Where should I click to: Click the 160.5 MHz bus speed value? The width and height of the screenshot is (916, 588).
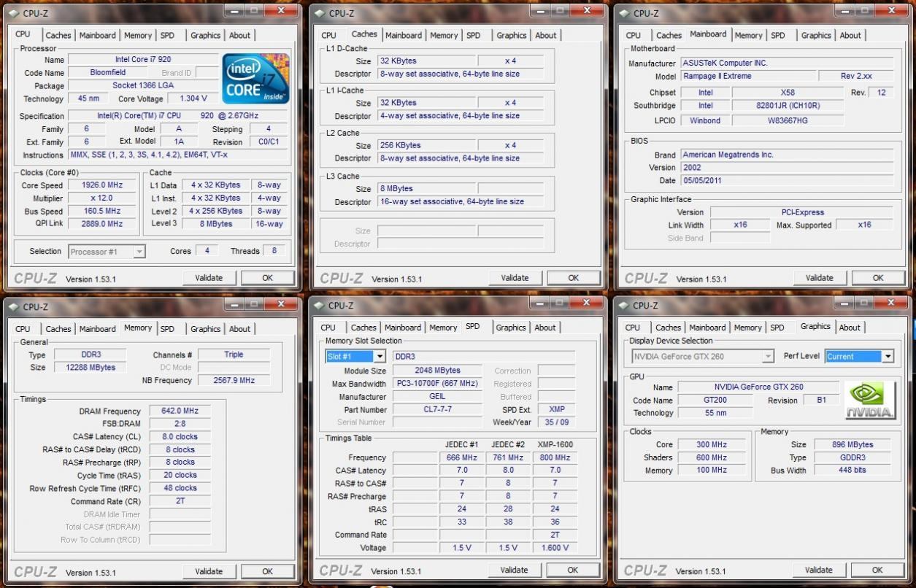(x=101, y=211)
